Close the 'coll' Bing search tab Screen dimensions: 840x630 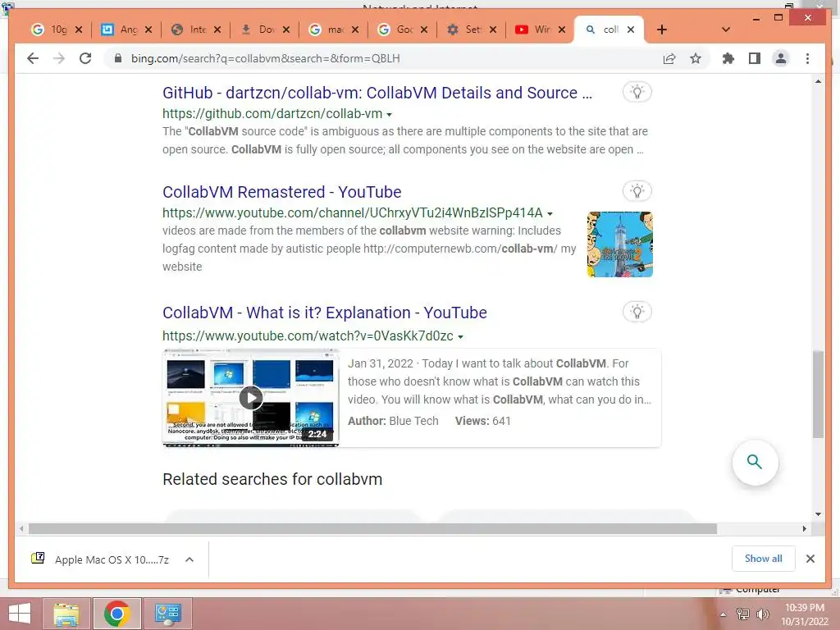(631, 30)
